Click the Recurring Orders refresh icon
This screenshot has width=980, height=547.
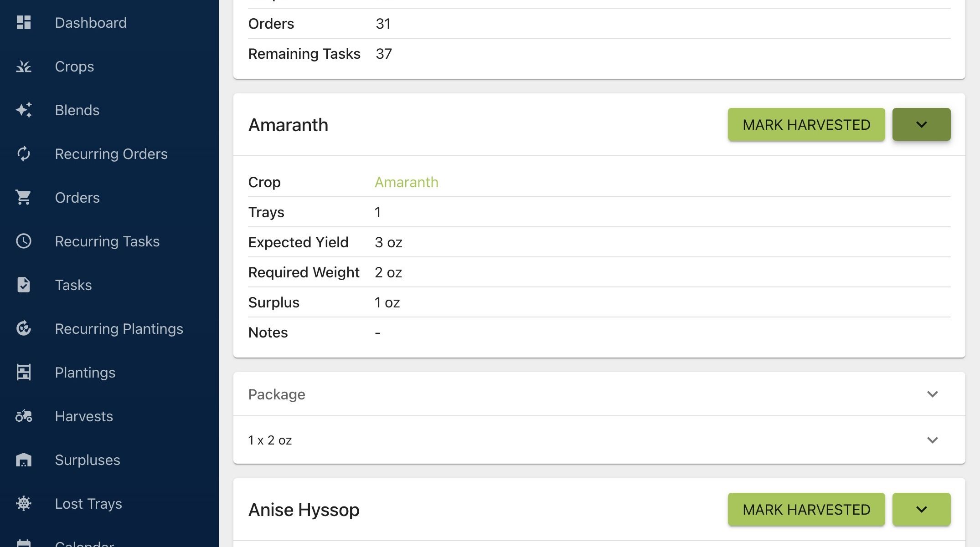pos(23,154)
